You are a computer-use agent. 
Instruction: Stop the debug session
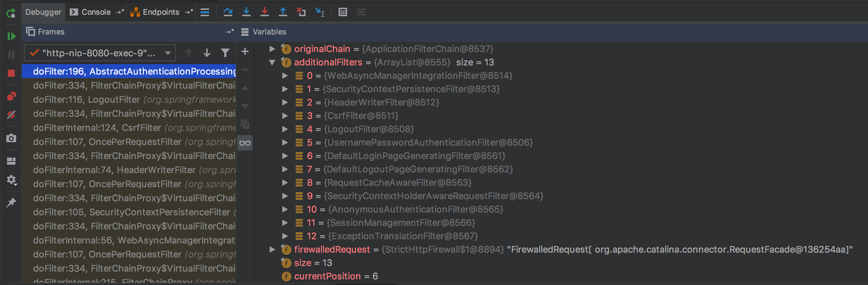(x=11, y=73)
